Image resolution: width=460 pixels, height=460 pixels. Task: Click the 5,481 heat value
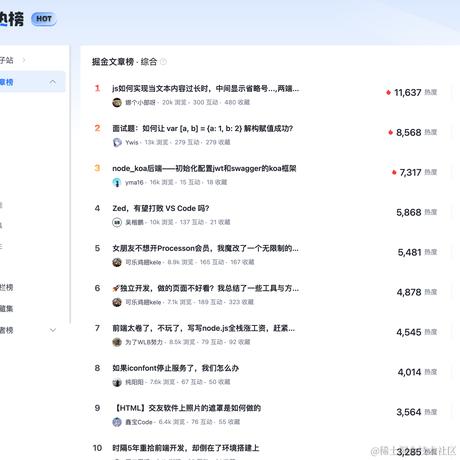coord(409,252)
